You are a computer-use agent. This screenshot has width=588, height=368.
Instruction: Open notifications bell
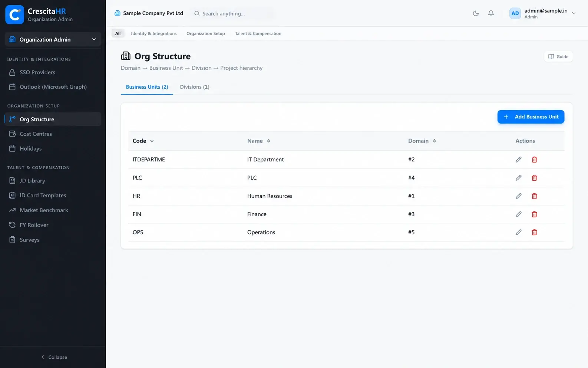pyautogui.click(x=491, y=13)
